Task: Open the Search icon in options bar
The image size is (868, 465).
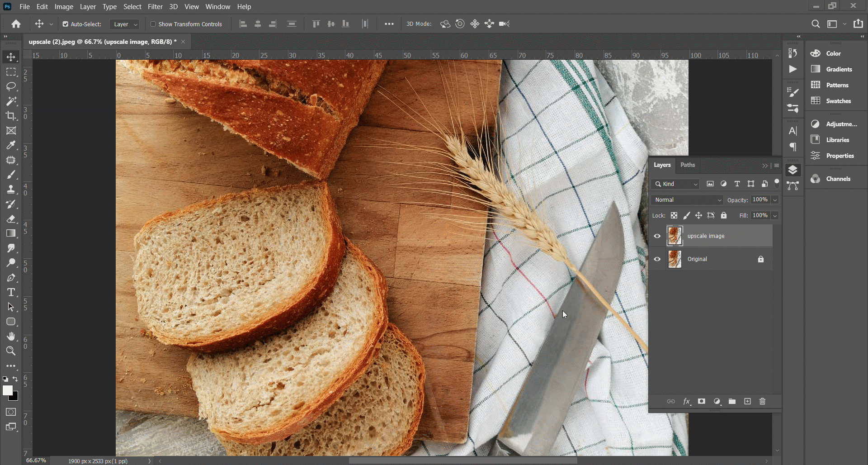Action: click(x=816, y=24)
